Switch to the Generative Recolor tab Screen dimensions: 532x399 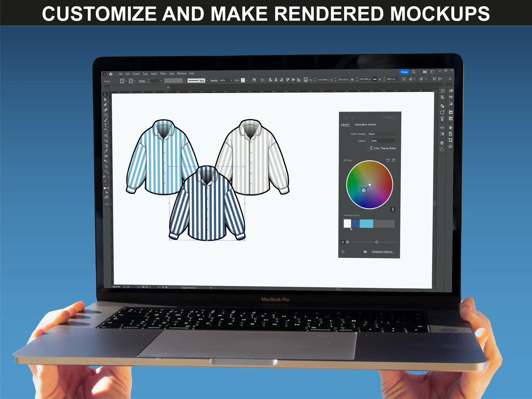pos(365,125)
